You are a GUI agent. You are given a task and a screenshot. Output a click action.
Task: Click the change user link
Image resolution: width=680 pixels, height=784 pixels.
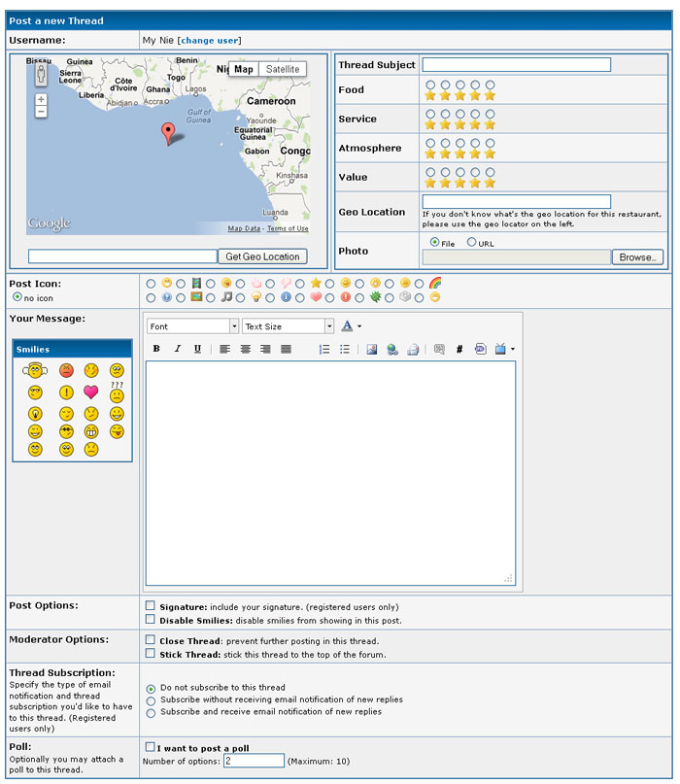coord(209,41)
